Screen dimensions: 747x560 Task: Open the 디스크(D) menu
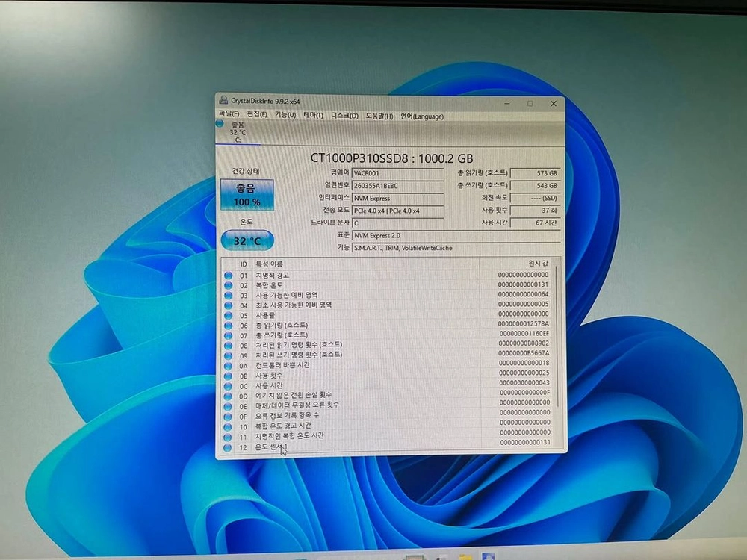(x=344, y=115)
